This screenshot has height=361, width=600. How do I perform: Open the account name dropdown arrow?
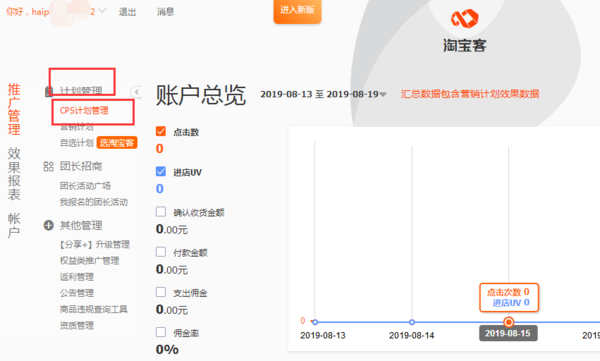(102, 11)
